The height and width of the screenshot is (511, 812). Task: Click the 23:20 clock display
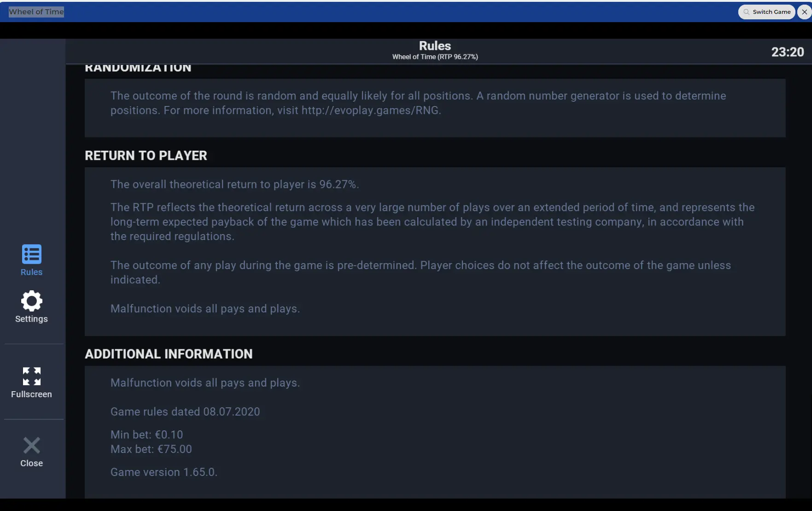[x=788, y=52]
